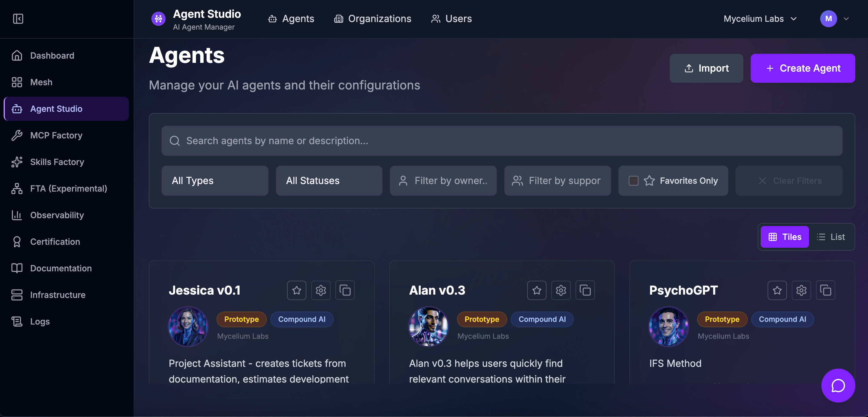The height and width of the screenshot is (417, 868).
Task: Open the Dashboard from the sidebar
Action: coord(52,55)
